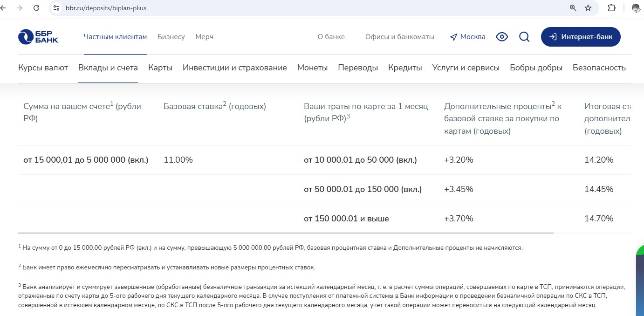644x316 pixels.
Task: Expand the Вклады и счета menu
Action: [108, 68]
